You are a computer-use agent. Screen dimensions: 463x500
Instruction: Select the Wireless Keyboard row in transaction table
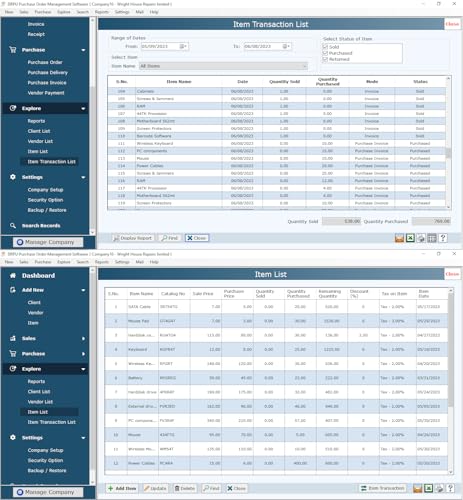pyautogui.click(x=277, y=143)
